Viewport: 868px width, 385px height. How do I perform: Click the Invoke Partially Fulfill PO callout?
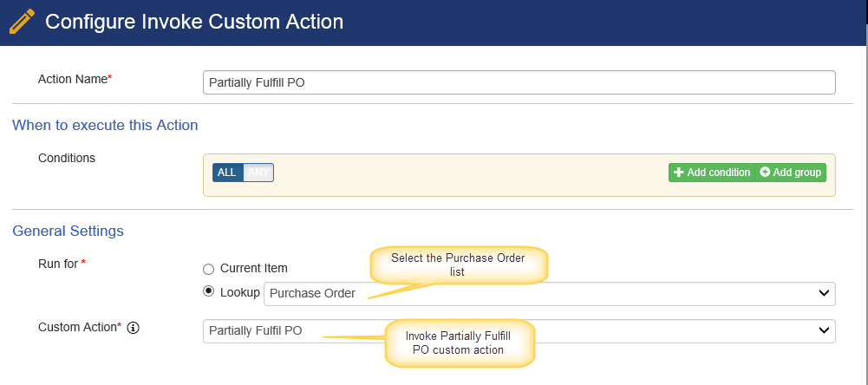point(459,343)
